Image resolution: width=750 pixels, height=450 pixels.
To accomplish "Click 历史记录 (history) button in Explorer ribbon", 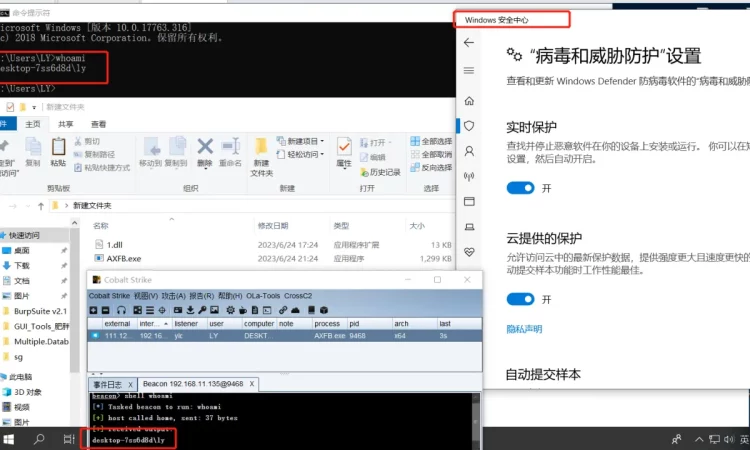I will point(380,172).
